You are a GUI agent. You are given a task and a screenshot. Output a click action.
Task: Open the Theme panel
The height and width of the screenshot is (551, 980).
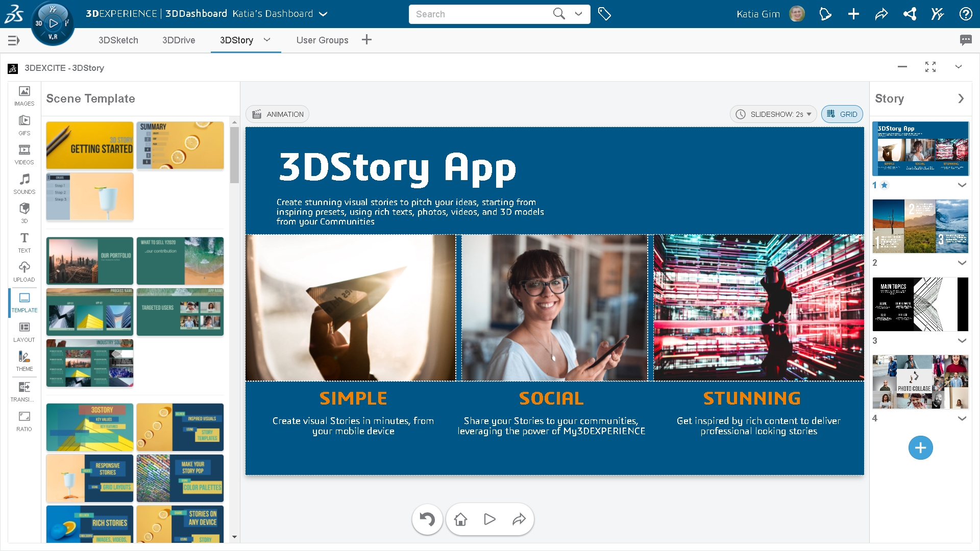point(24,361)
